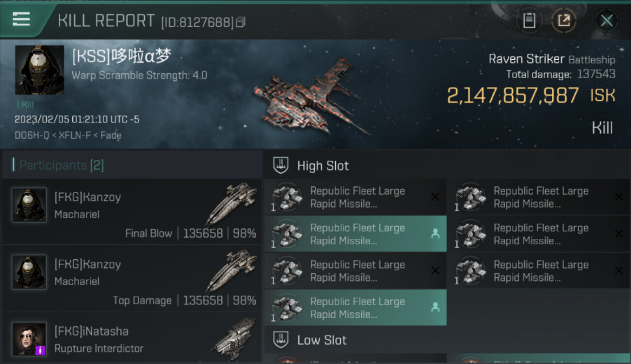Click the High Slot section icon

281,165
